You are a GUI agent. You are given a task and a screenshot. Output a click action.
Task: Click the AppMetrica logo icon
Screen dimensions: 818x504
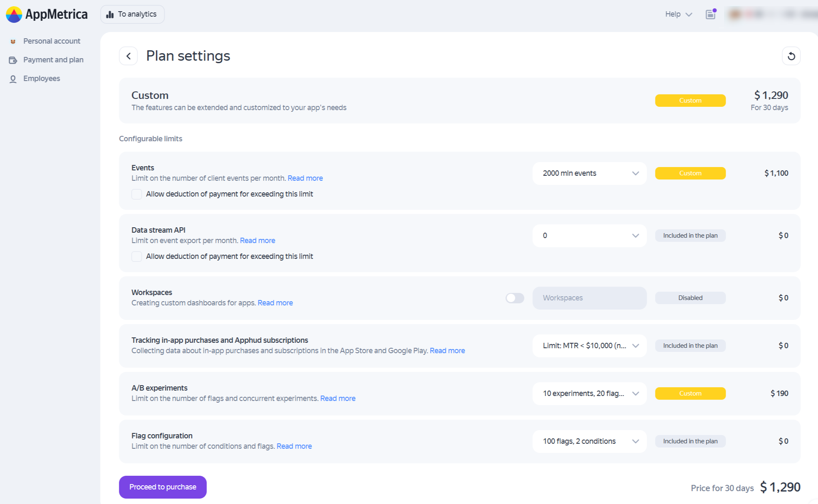(14, 15)
